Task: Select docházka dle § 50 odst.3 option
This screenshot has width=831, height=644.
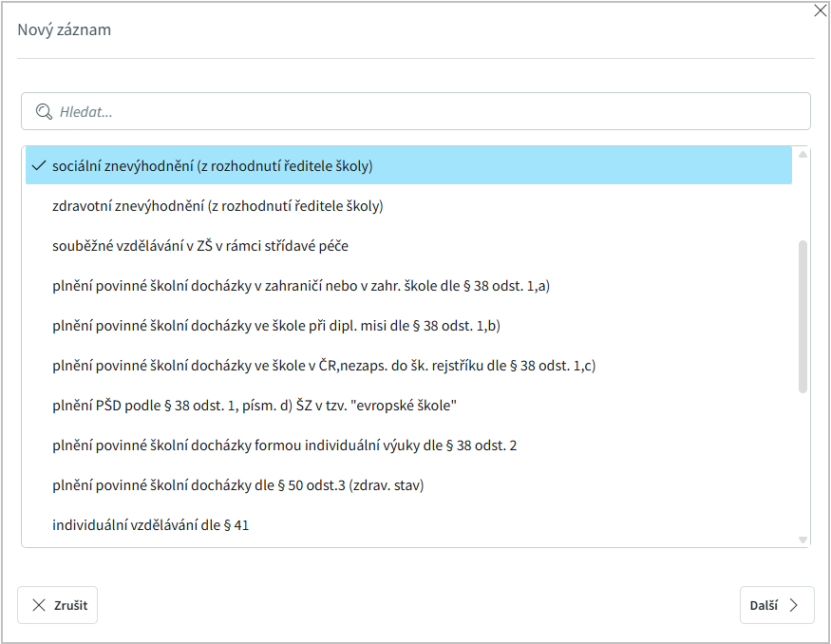Action: [237, 484]
